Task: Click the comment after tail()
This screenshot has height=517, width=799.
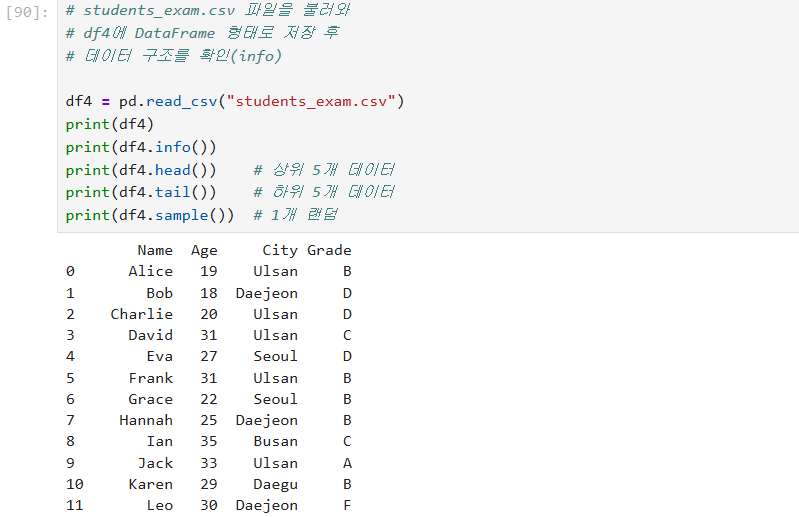Action: pyautogui.click(x=324, y=192)
